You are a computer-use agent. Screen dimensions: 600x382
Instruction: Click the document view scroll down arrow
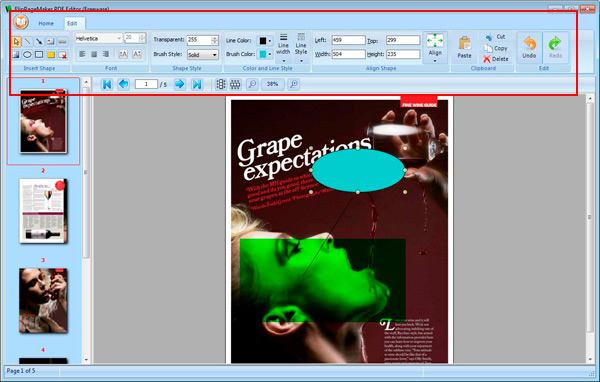coord(590,359)
